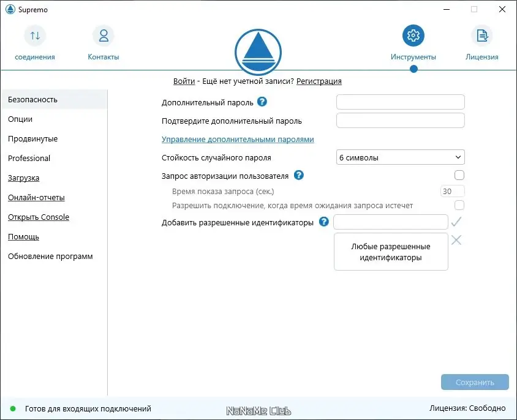This screenshot has height=420, width=517.
Task: Open the Загрузка link
Action: click(x=23, y=178)
